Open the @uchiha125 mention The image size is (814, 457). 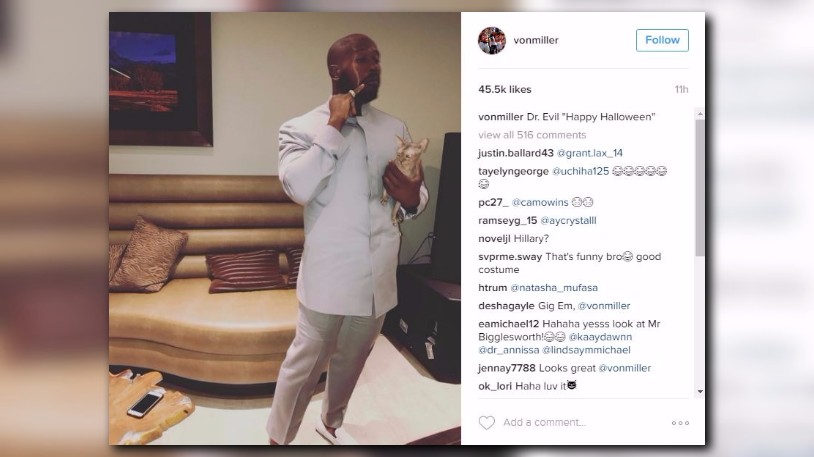tap(580, 171)
